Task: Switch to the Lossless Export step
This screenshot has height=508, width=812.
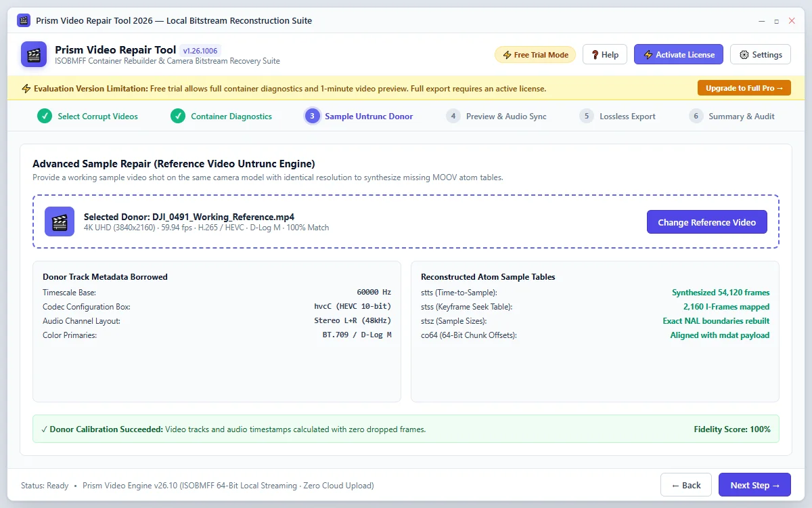Action: tap(618, 117)
